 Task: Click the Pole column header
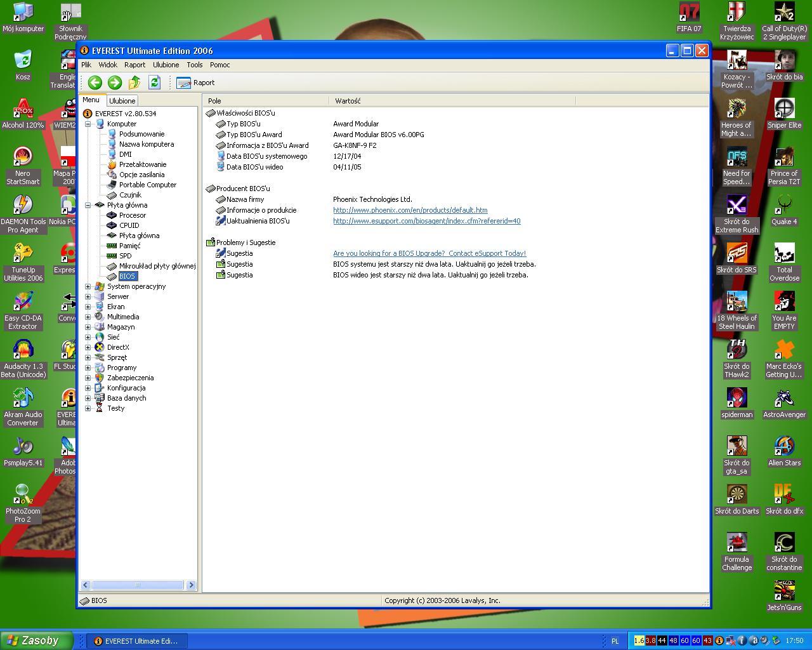click(266, 100)
